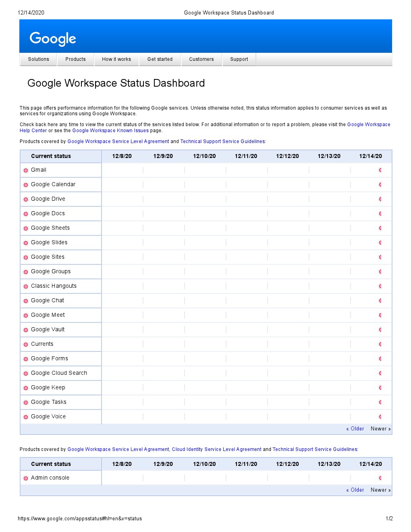Open the Solutions menu tab
The height and width of the screenshot is (532, 411).
(39, 59)
